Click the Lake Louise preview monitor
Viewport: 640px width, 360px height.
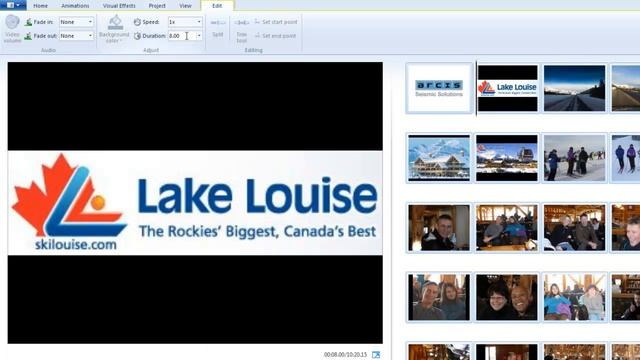(195, 203)
